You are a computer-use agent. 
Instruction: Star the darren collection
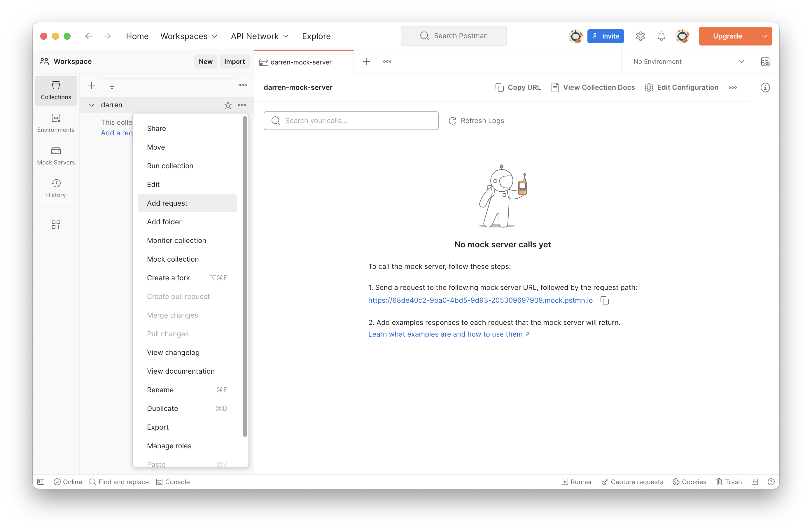(x=228, y=105)
